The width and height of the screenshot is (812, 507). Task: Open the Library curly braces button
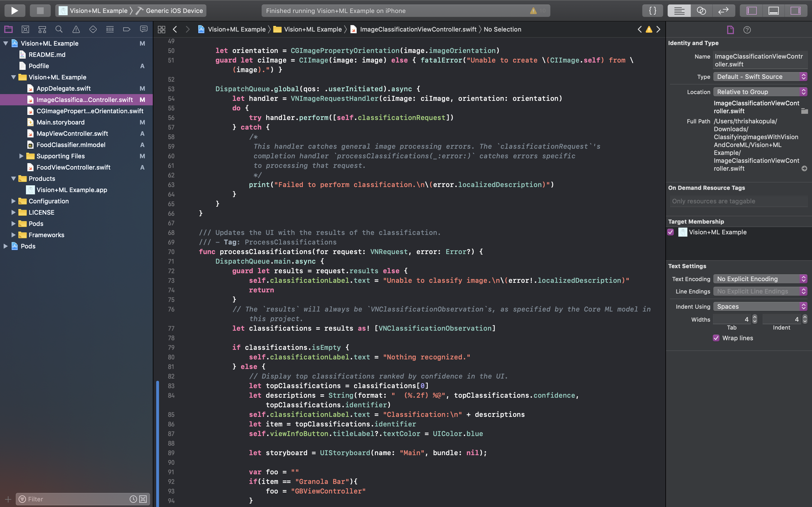[653, 11]
